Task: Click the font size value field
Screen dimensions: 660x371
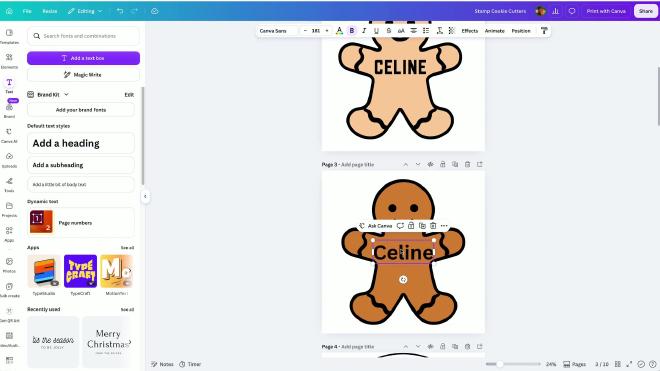Action: coord(316,31)
